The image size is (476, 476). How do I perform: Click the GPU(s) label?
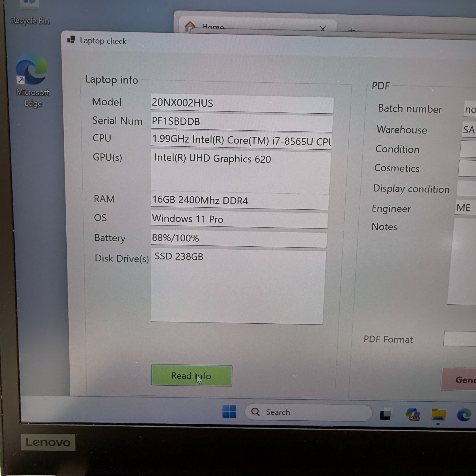(x=107, y=157)
